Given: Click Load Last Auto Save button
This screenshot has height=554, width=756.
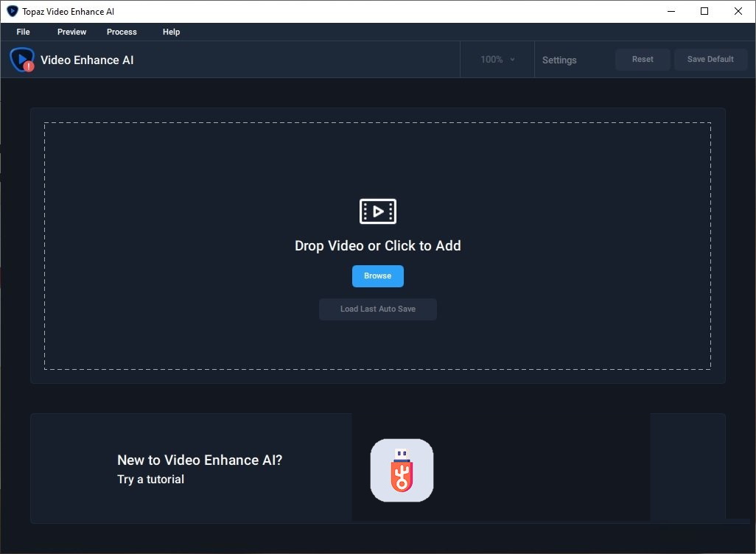Looking at the screenshot, I should tap(377, 309).
